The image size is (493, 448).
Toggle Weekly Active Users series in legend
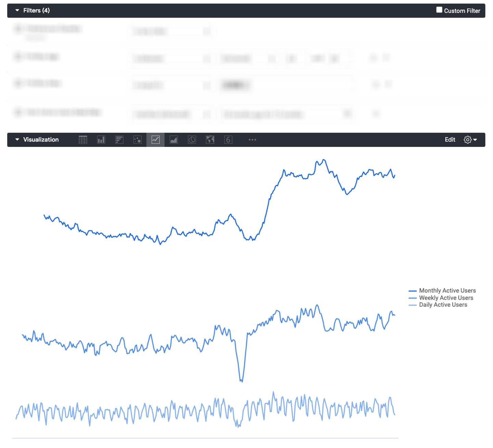tap(446, 298)
